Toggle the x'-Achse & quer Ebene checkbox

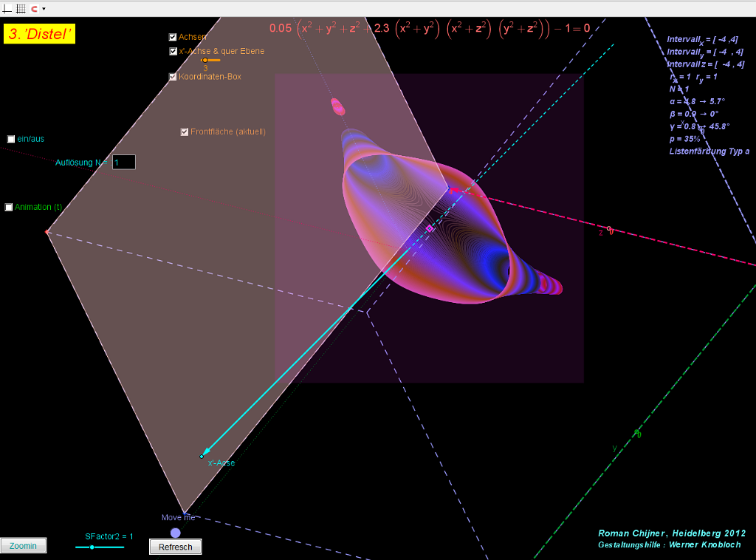click(173, 52)
